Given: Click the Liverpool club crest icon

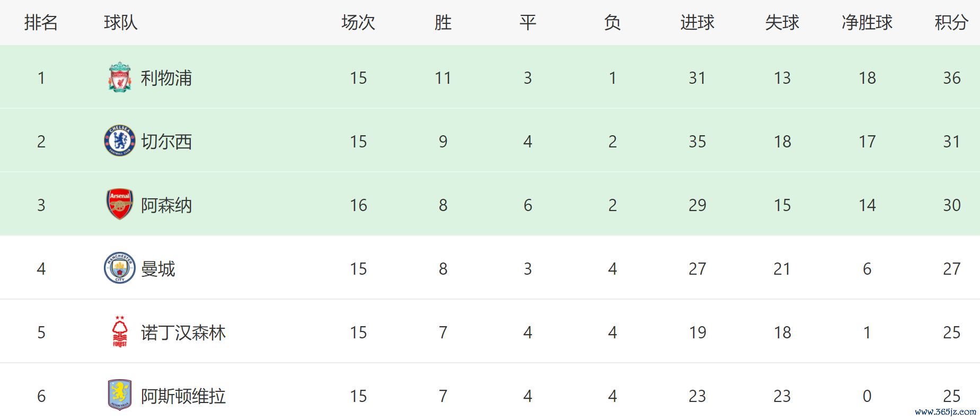Looking at the screenshot, I should (x=120, y=77).
